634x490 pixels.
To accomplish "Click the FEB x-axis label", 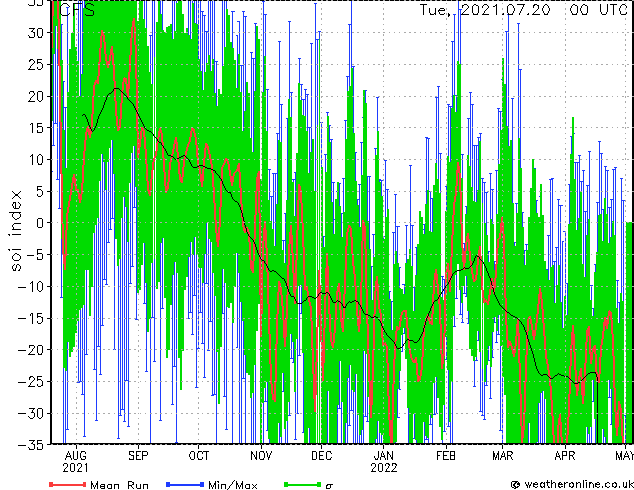I will (446, 456).
